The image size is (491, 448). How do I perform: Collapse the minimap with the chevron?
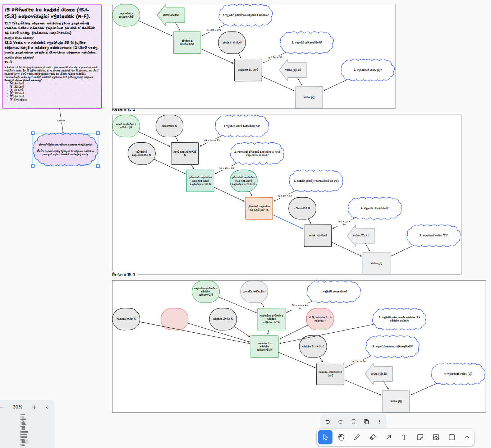[x=47, y=407]
